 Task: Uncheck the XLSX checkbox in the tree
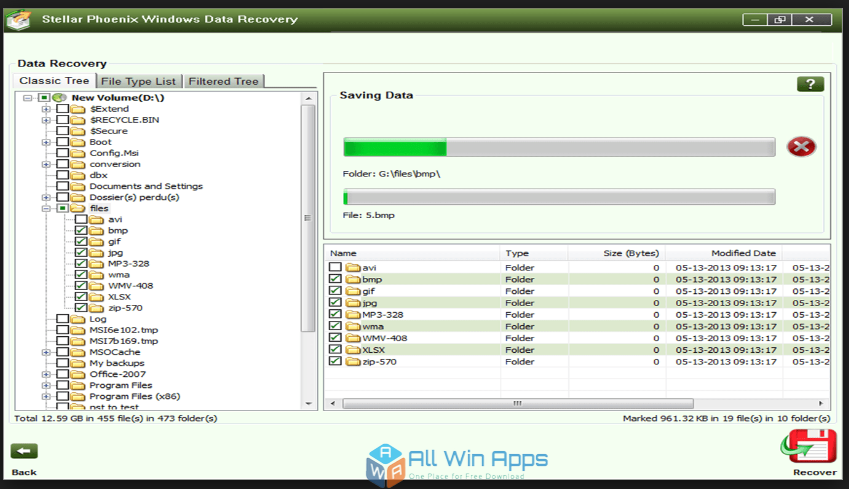[x=81, y=297]
